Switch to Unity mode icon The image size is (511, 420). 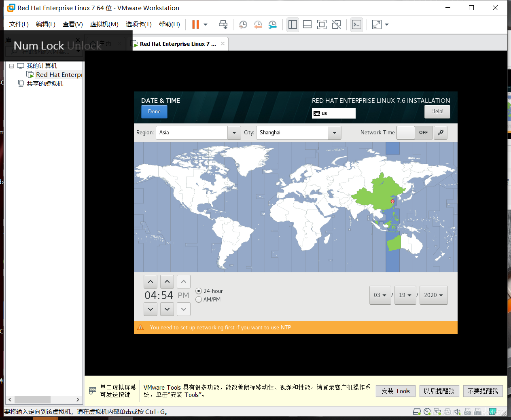(x=336, y=25)
